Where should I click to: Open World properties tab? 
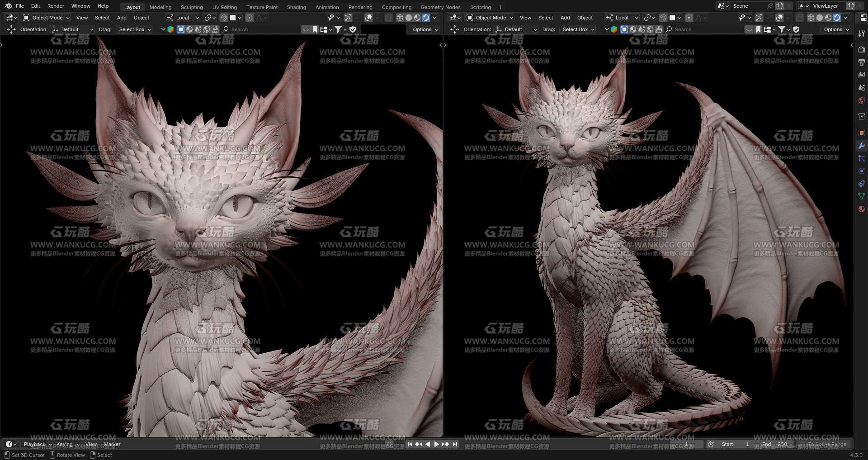(862, 100)
